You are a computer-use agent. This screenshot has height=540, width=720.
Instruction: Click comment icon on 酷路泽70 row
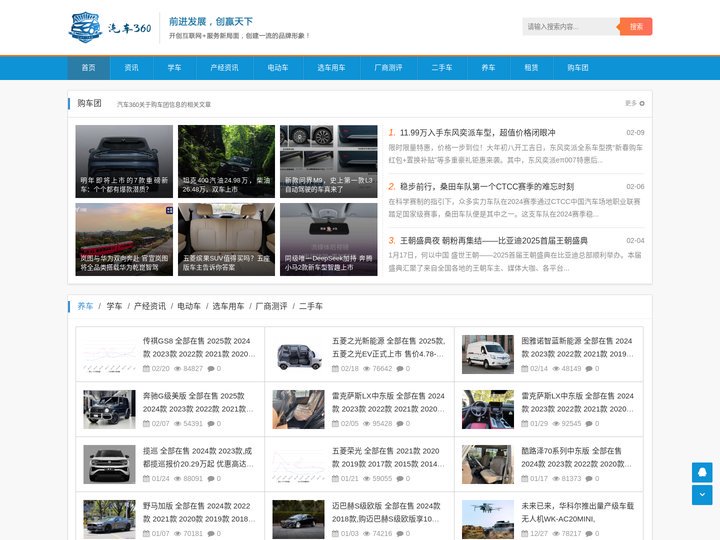point(589,478)
